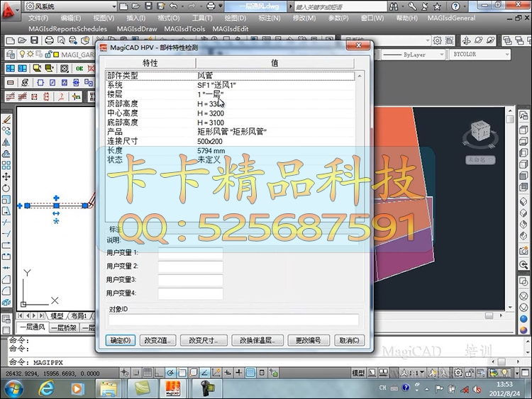
Task: Open the BYCOLOR plot style dropdown
Action: (x=480, y=55)
